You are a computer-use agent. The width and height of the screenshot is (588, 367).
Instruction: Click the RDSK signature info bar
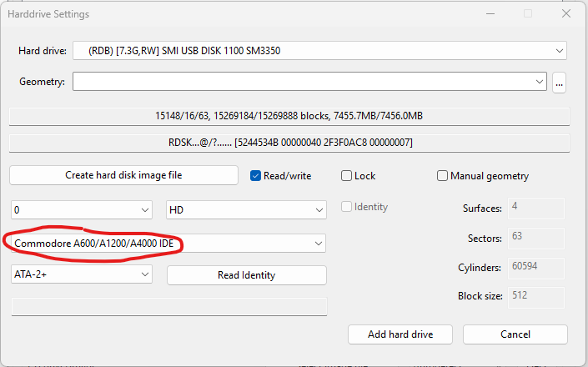click(x=289, y=143)
